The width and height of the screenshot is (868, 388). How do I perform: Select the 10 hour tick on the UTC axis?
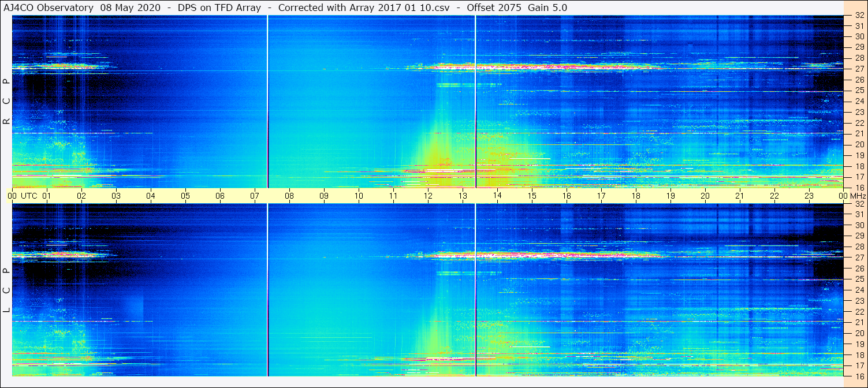pos(359,196)
